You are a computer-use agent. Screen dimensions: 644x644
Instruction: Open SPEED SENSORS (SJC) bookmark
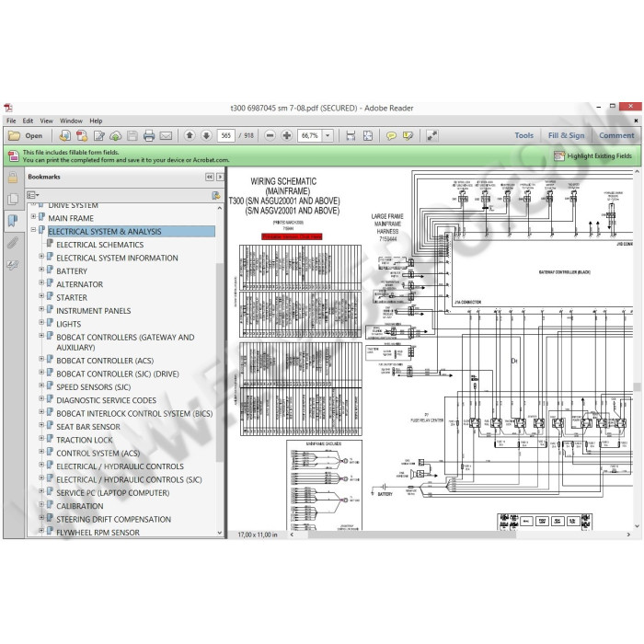click(x=93, y=387)
